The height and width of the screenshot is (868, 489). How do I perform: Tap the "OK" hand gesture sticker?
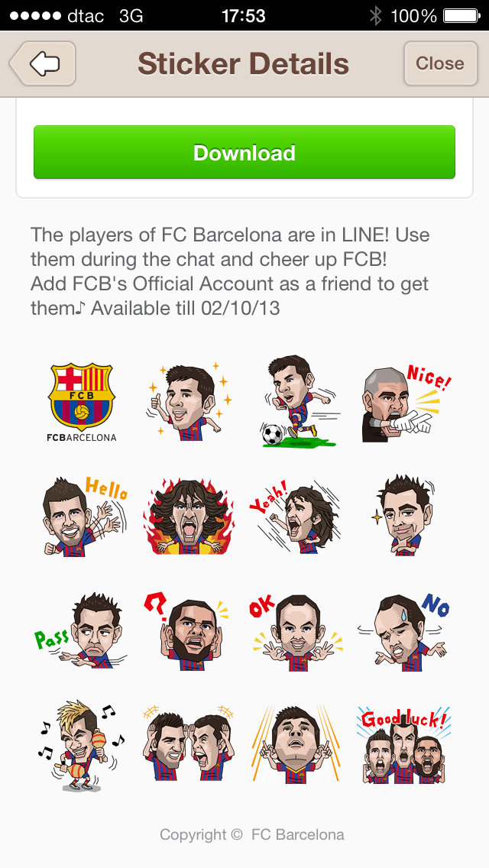296,631
